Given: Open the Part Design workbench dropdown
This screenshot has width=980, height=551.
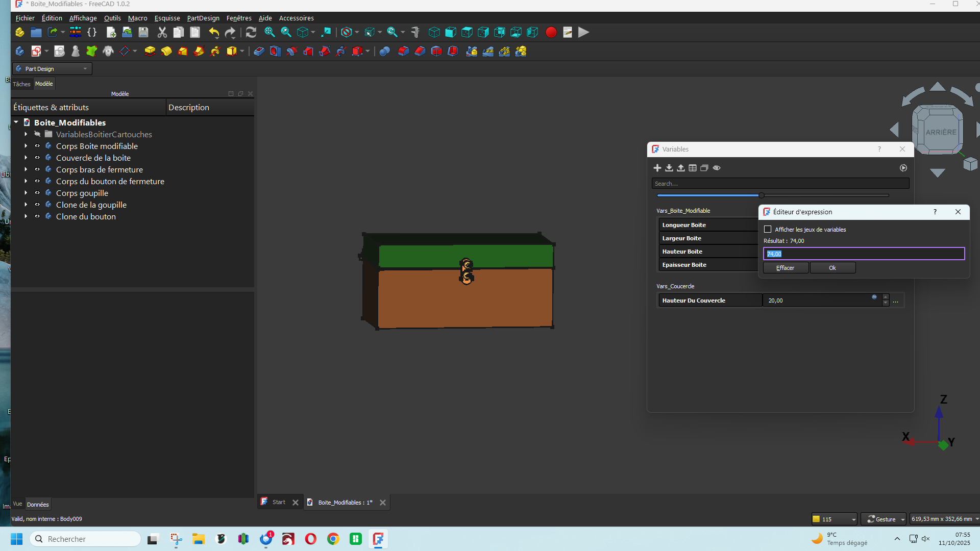Looking at the screenshot, I should pyautogui.click(x=52, y=69).
